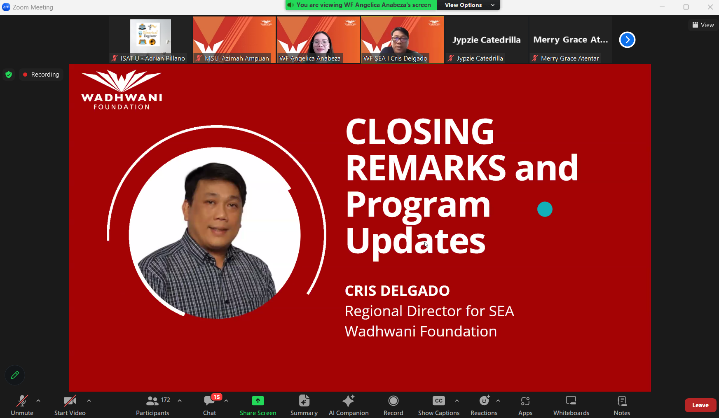Click the Recording indicator

[41, 74]
